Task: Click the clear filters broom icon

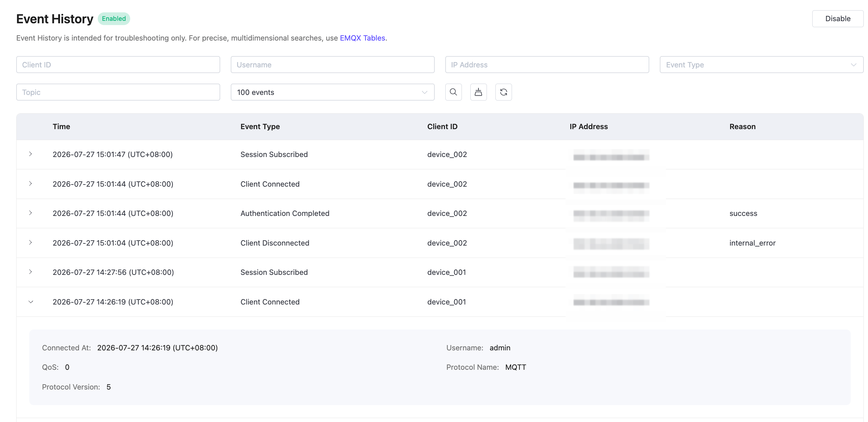Action: pos(478,92)
